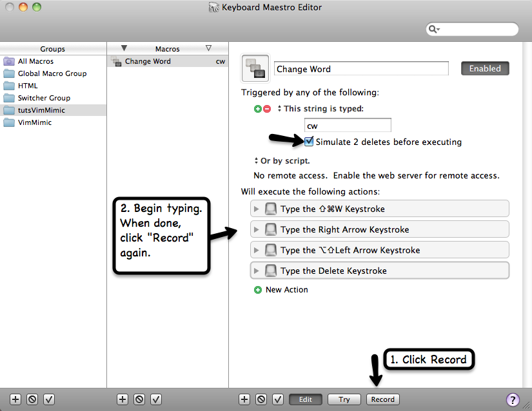Click the All Macros group icon
Image resolution: width=532 pixels, height=411 pixels.
[x=9, y=61]
